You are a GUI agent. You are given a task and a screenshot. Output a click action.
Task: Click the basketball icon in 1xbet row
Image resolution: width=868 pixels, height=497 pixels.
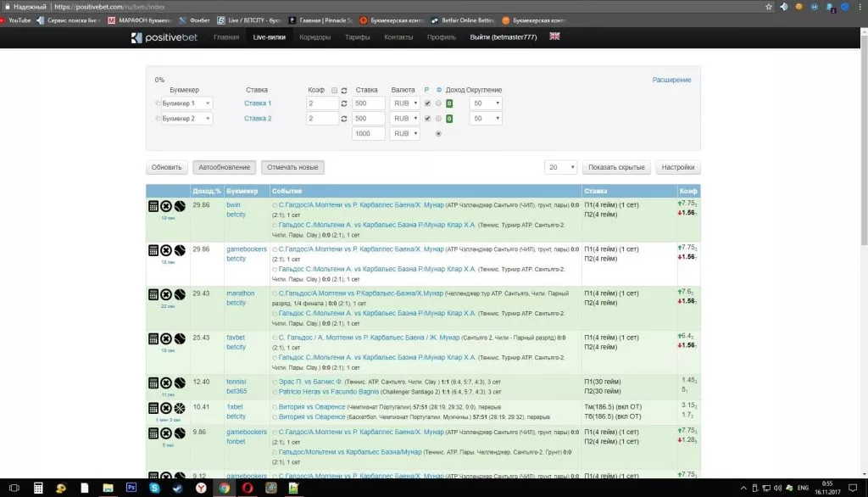tap(180, 409)
